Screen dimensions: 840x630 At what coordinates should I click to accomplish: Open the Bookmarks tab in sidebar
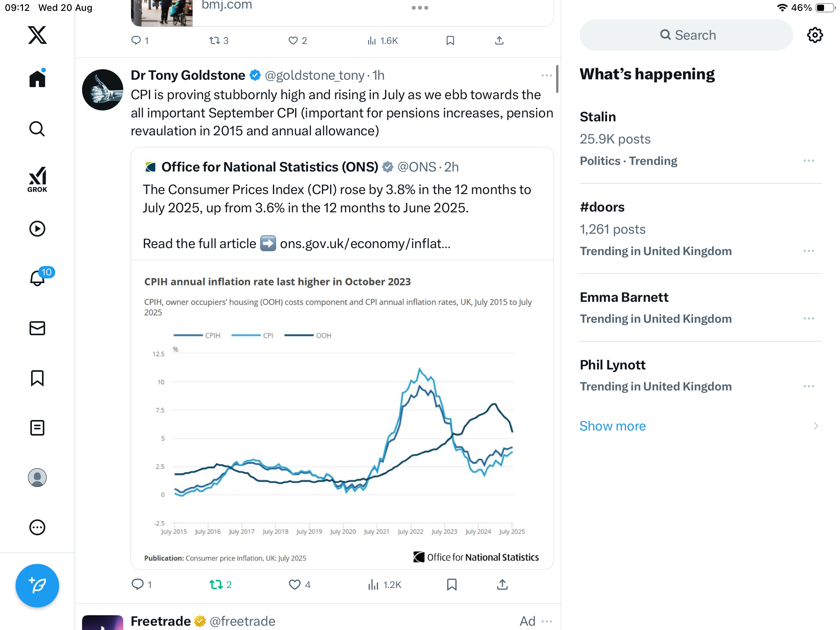[x=37, y=378]
